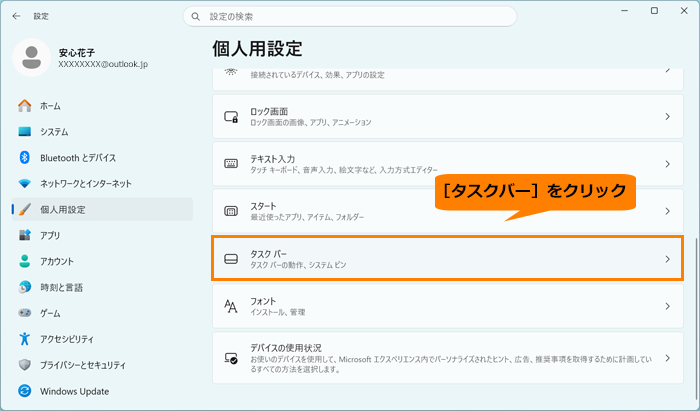Viewport: 700px width, 411px height.
Task: Open フォント settings
Action: click(x=448, y=306)
